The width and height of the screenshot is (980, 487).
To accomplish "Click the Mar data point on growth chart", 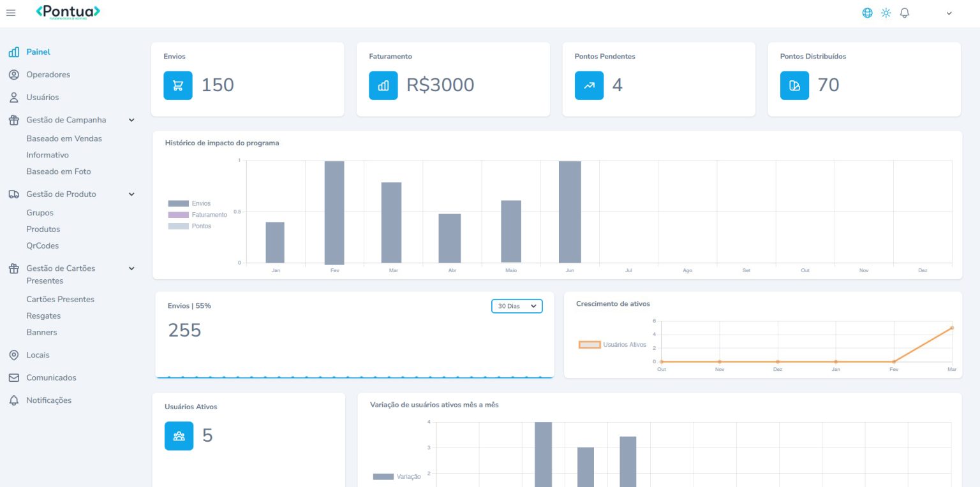I will pos(951,328).
